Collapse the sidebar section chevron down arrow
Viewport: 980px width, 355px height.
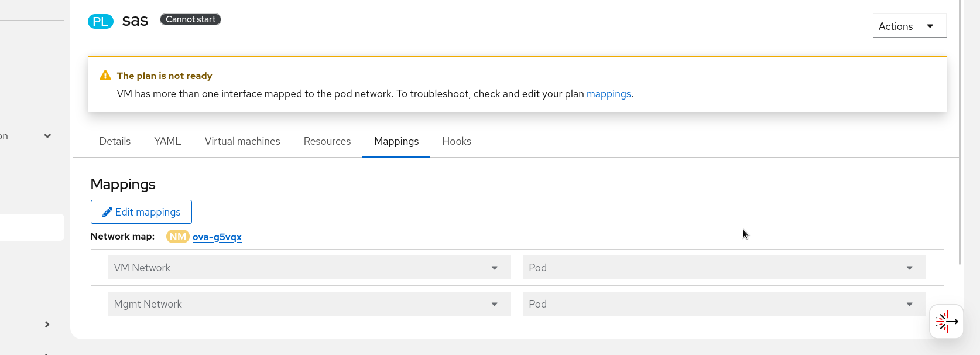pos(47,136)
